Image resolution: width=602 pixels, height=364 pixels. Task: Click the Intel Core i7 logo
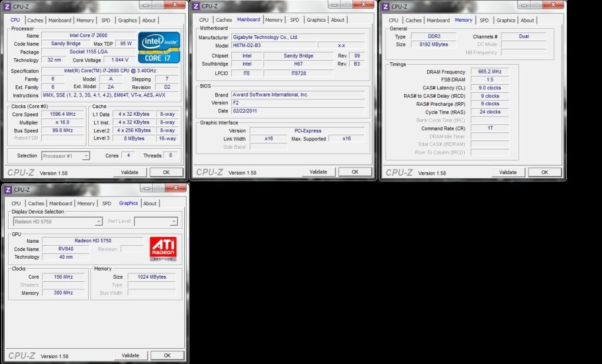(159, 48)
